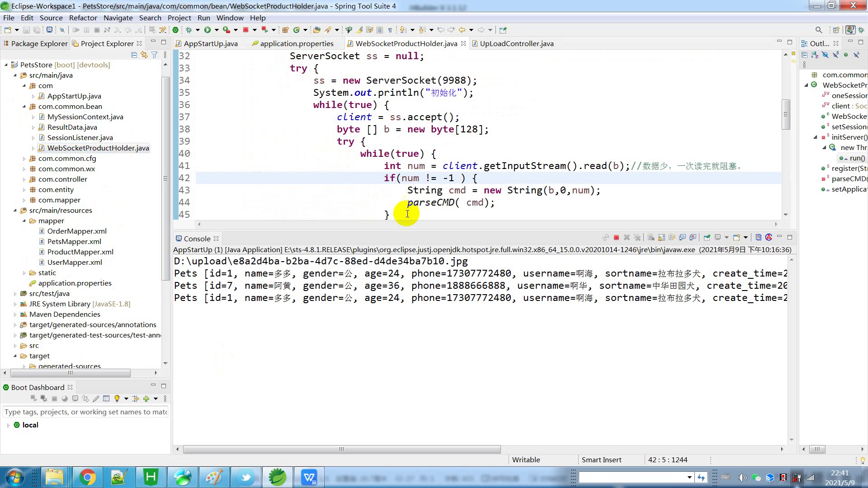Screen dimensions: 868x488
Task: Click the Debug bug icon
Action: tap(189, 30)
